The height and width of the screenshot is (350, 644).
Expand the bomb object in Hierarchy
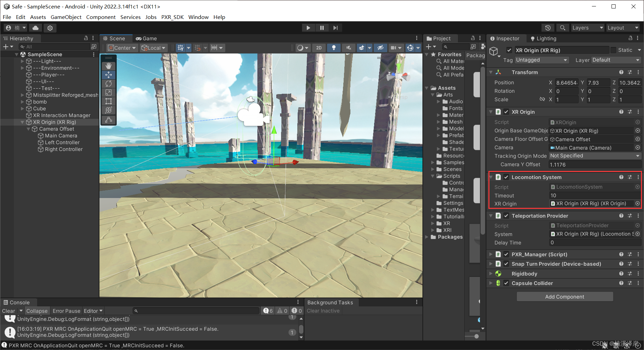click(23, 102)
